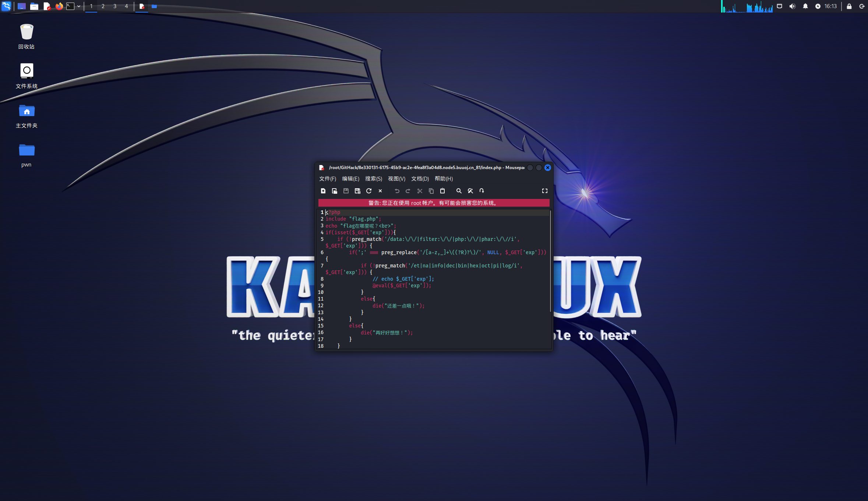Expand the terminal launcher dropdown arrow
868x501 pixels.
pyautogui.click(x=79, y=6)
